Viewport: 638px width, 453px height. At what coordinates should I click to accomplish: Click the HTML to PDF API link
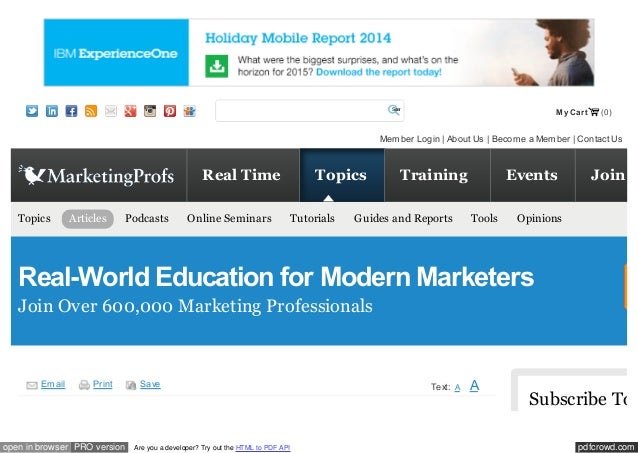tap(263, 448)
